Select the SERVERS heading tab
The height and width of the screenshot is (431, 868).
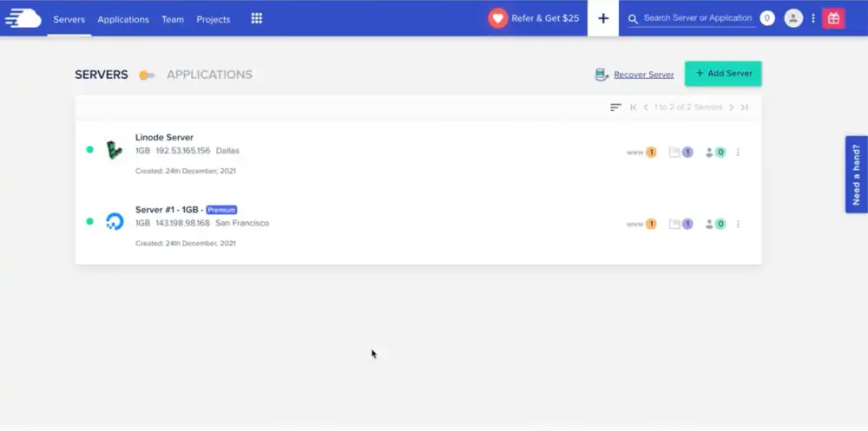click(x=102, y=75)
